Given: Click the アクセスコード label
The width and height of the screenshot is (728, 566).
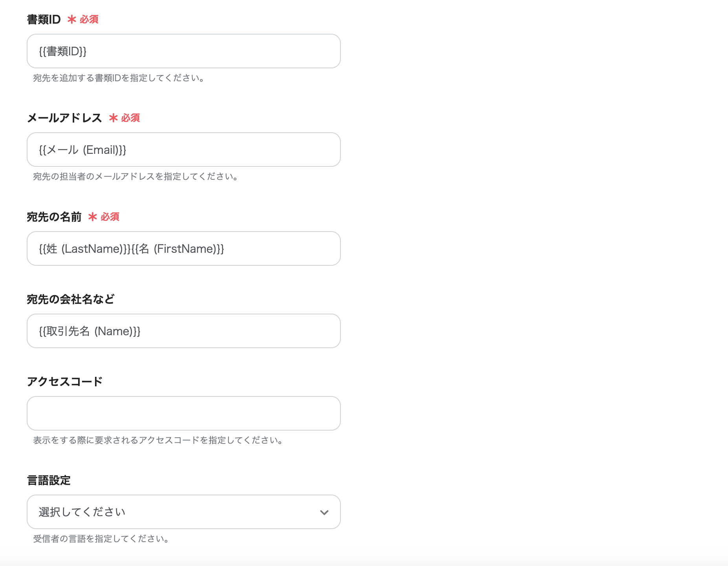Looking at the screenshot, I should click(x=65, y=382).
